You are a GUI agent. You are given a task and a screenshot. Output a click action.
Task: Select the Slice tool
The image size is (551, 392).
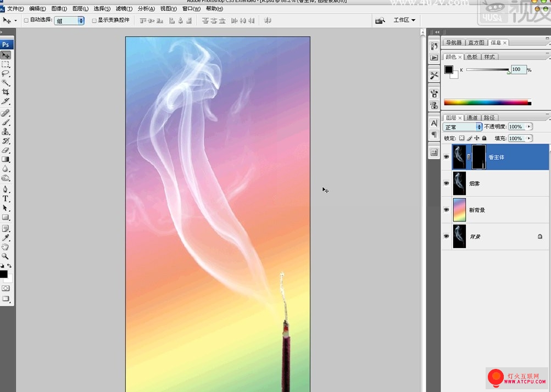(x=5, y=101)
